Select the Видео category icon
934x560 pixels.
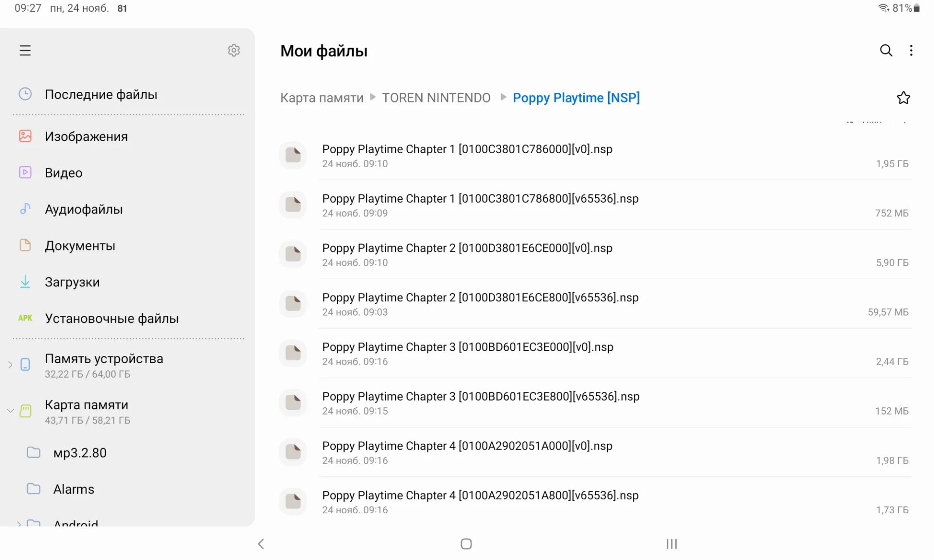point(25,173)
